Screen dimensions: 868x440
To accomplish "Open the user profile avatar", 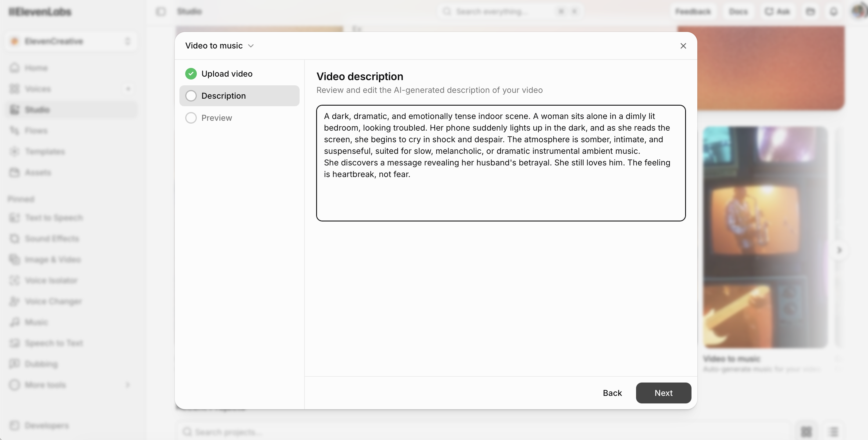I will [859, 11].
